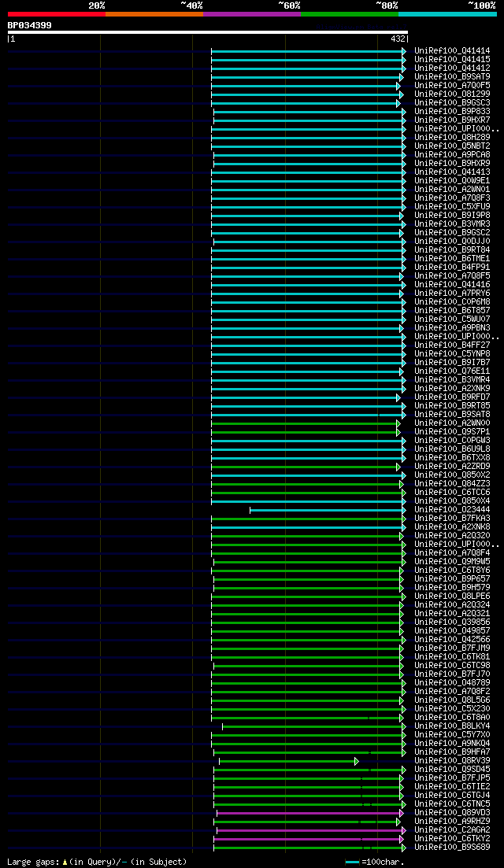Open the UniRef100_Q8RV39 label
The width and height of the screenshot is (504, 868).
click(x=452, y=761)
